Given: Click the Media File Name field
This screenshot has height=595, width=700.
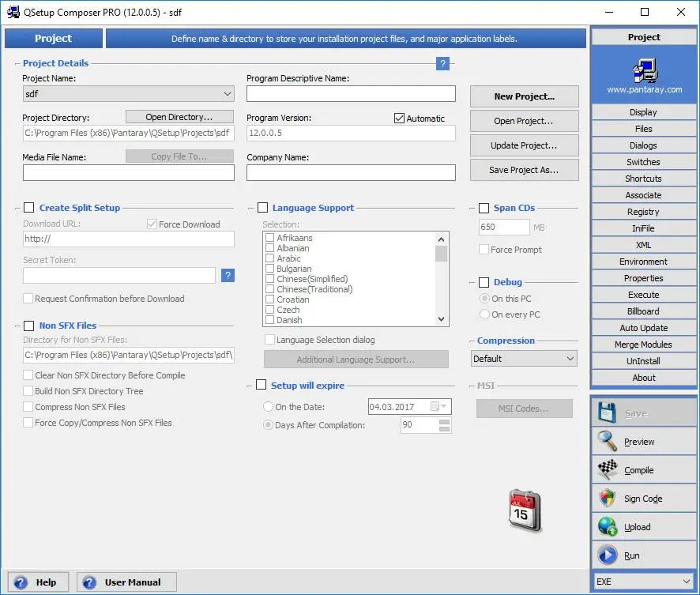Looking at the screenshot, I should pyautogui.click(x=129, y=173).
